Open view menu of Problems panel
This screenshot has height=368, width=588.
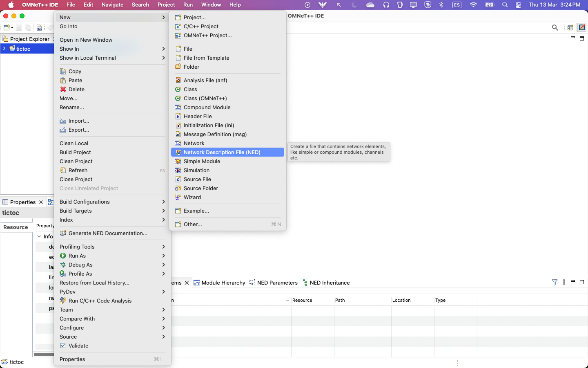[564, 282]
